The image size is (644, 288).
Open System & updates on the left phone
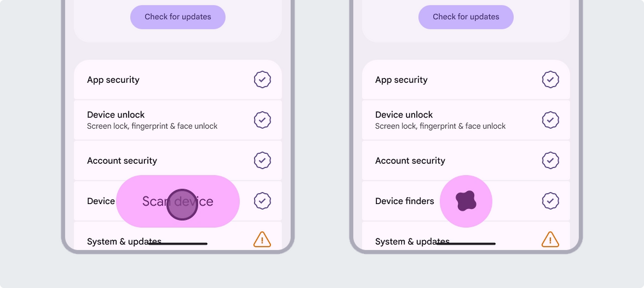pyautogui.click(x=178, y=235)
